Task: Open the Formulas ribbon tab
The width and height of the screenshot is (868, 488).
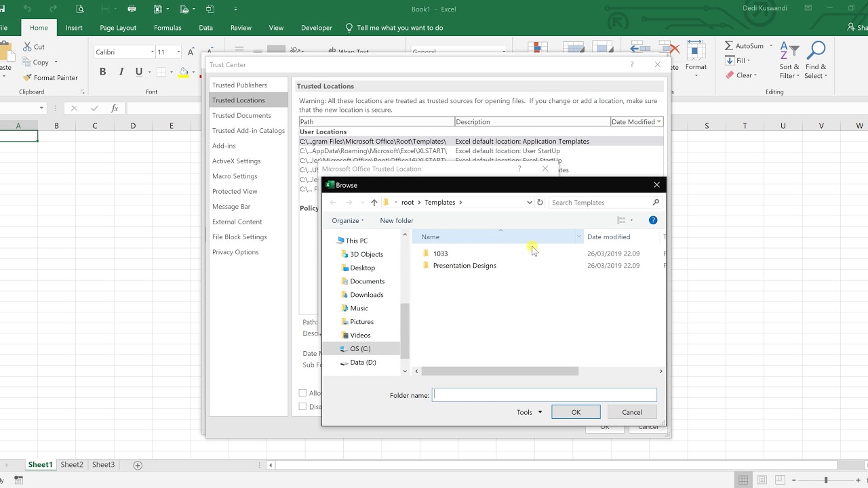Action: point(167,28)
